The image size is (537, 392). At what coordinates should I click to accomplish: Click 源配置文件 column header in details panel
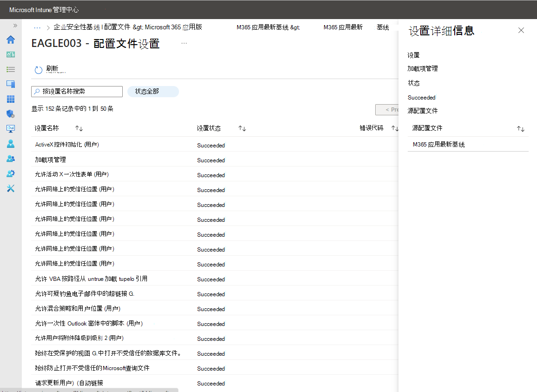coord(427,128)
